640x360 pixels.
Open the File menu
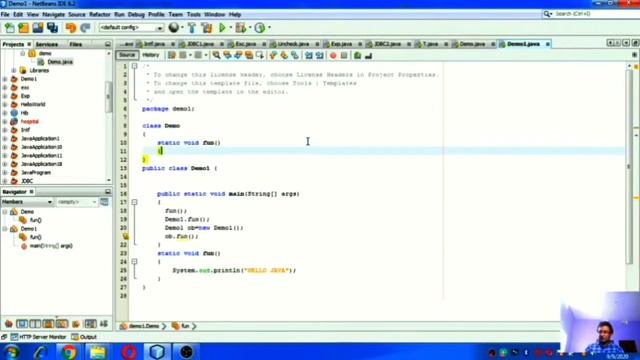[x=5, y=14]
